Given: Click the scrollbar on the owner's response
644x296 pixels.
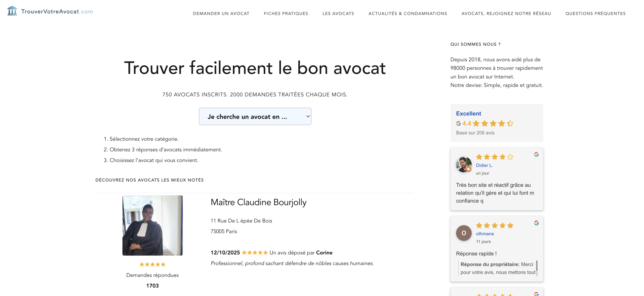Looking at the screenshot, I should pos(537,268).
